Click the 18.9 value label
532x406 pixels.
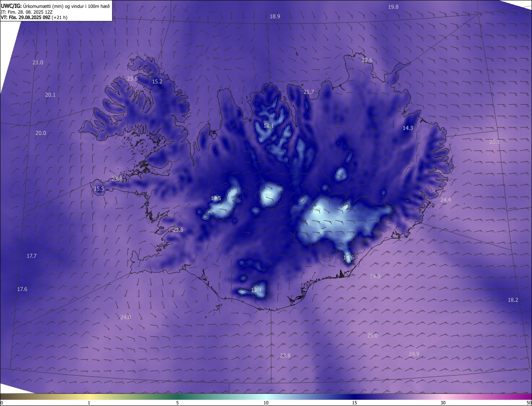(x=275, y=17)
